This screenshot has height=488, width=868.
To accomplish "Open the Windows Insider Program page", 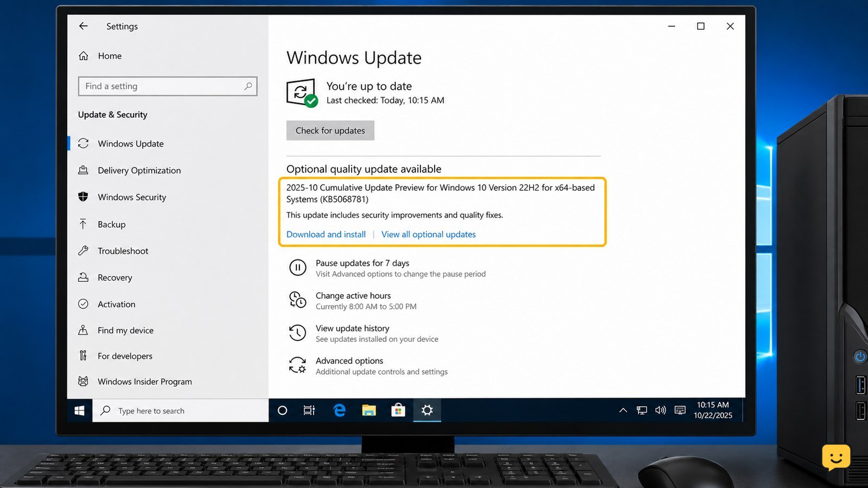I will click(144, 382).
